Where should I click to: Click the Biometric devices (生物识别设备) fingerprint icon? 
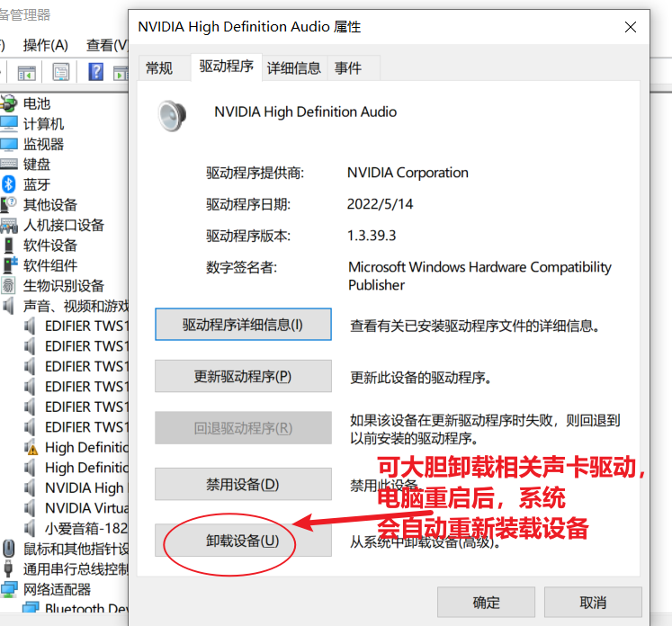(9, 285)
